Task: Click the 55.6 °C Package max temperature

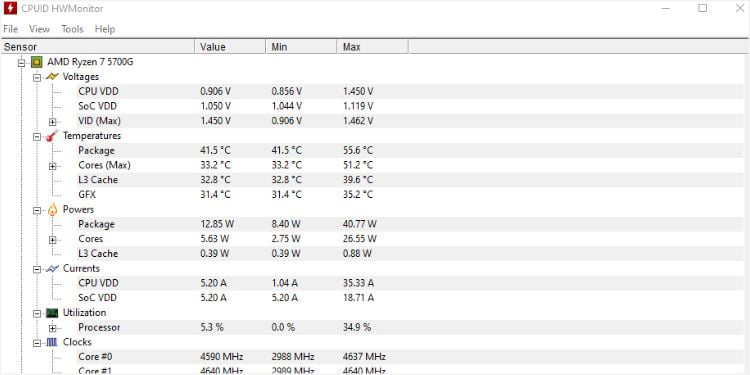Action: tap(358, 151)
